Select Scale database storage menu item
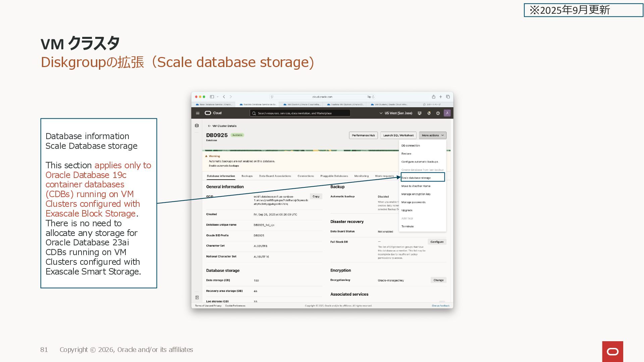Viewport: 644px width, 362px height. click(x=416, y=178)
